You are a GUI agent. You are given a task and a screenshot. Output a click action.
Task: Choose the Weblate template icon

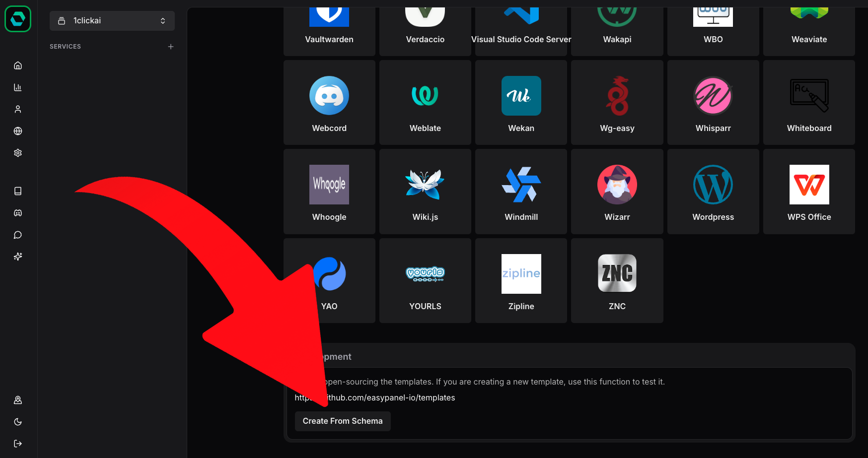click(425, 96)
